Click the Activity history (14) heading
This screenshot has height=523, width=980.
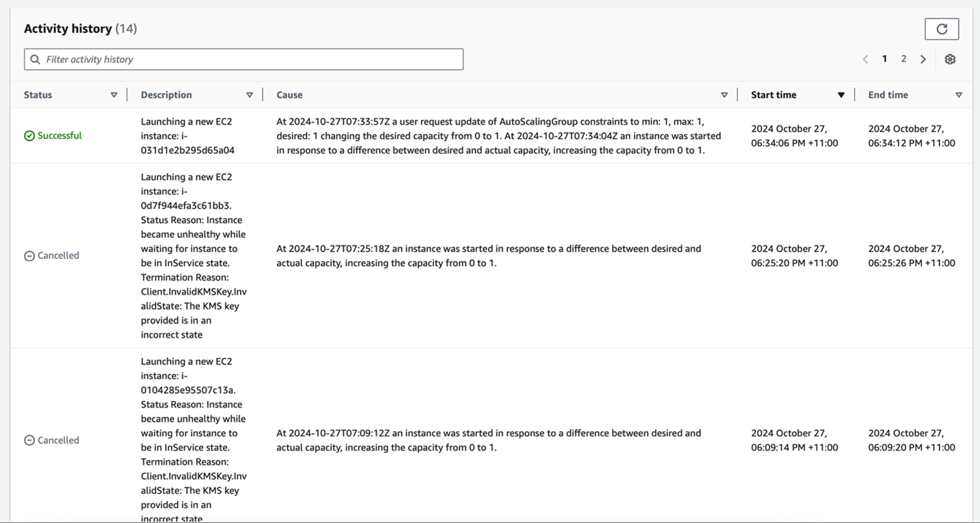click(79, 28)
